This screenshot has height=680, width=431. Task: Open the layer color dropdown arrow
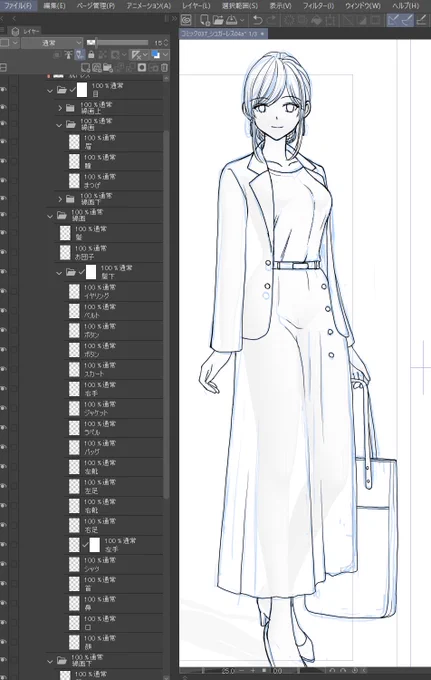165,55
